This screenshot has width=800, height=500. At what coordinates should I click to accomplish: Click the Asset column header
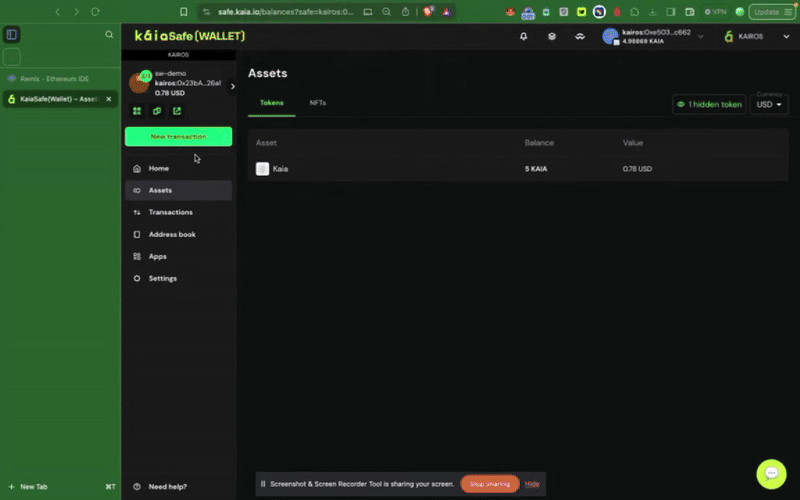click(x=266, y=143)
